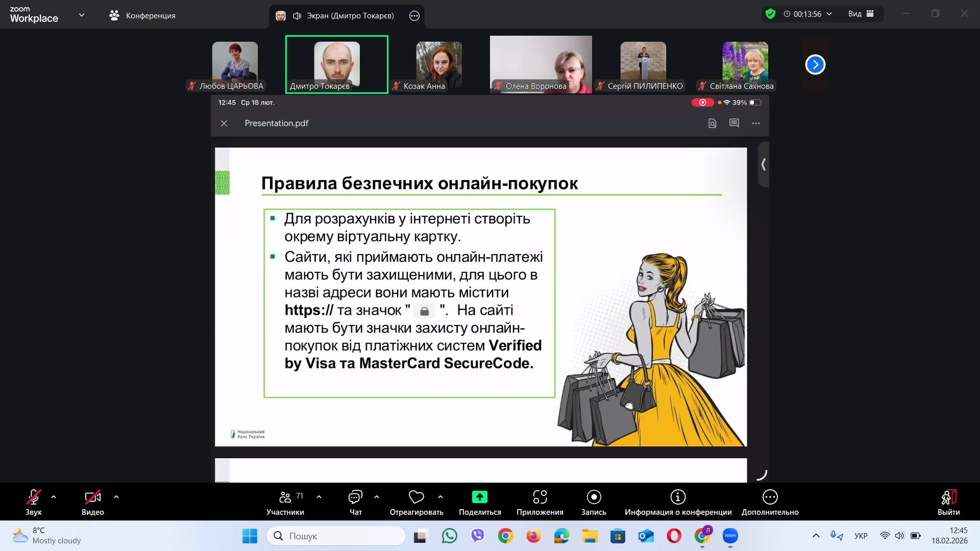This screenshot has width=980, height=551.
Task: Click the green Share screen button
Action: (479, 497)
